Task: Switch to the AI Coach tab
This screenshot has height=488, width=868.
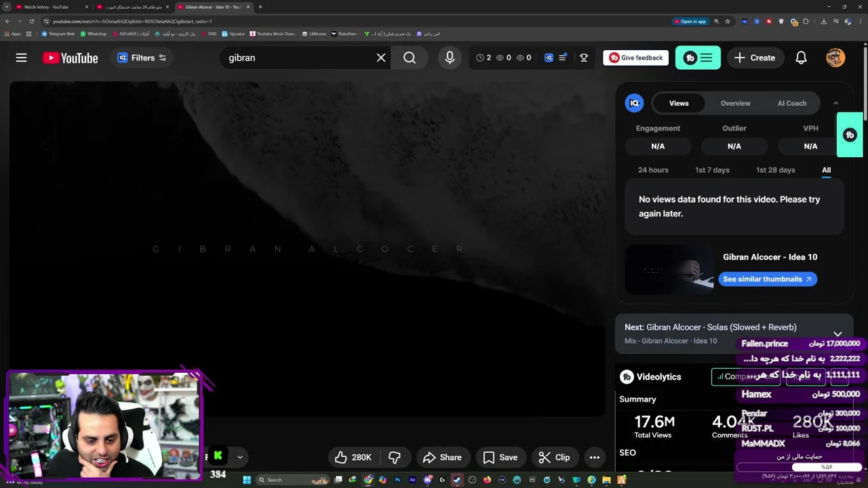Action: [792, 103]
